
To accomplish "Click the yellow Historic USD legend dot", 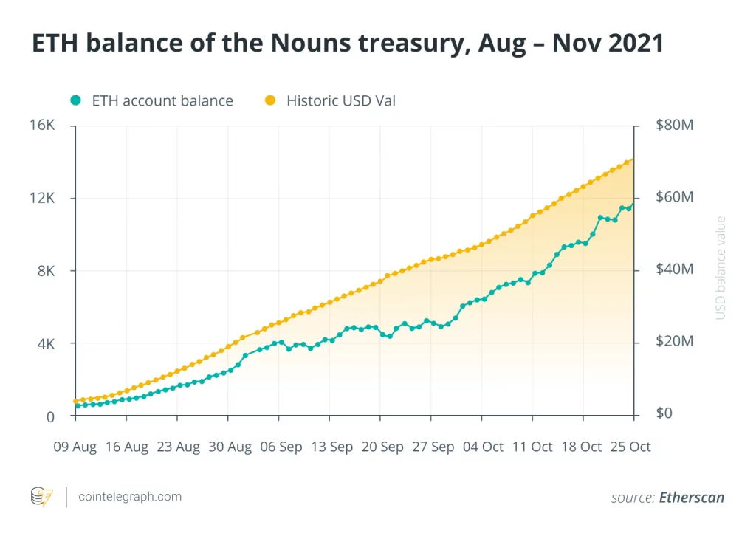I will tap(270, 101).
